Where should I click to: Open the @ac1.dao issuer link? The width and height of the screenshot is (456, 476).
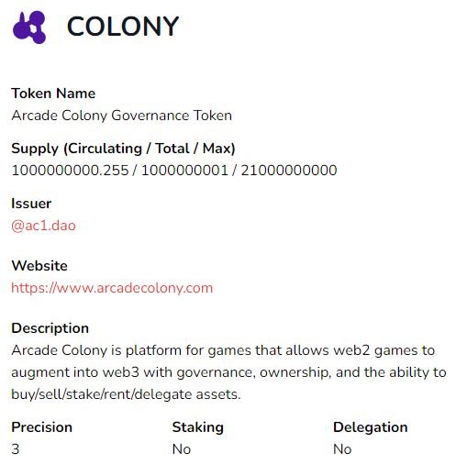tap(43, 226)
